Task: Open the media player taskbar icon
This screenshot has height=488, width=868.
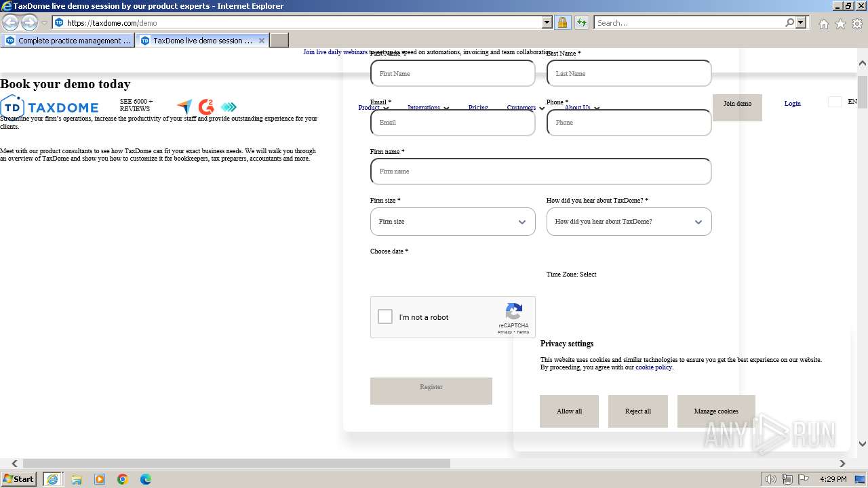Action: (x=100, y=479)
